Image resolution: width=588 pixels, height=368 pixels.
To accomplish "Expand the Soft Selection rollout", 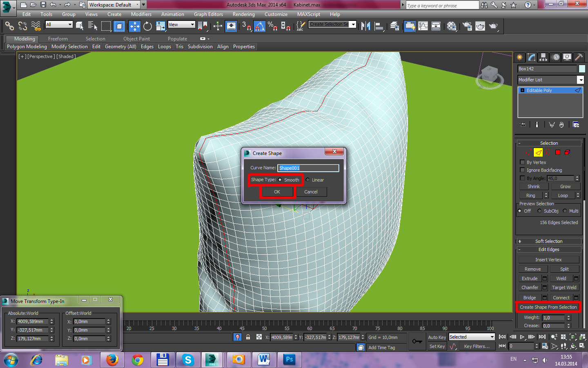I will pyautogui.click(x=549, y=241).
